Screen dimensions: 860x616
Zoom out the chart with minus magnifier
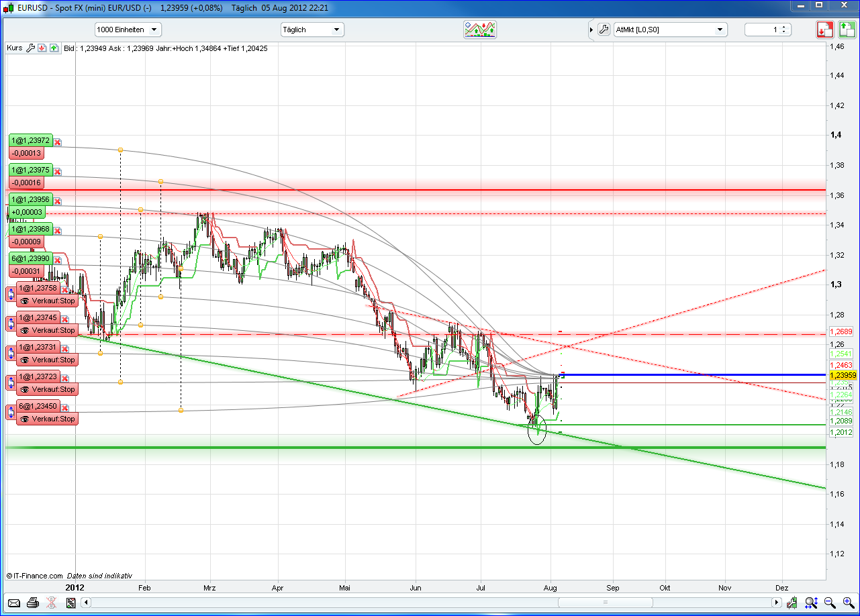[830, 603]
